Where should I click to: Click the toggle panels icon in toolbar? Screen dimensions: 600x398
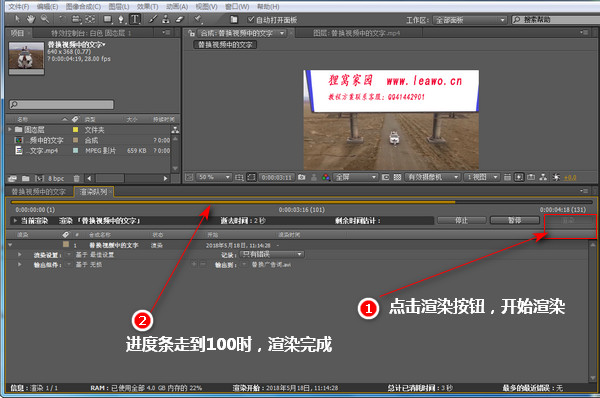(x=234, y=20)
